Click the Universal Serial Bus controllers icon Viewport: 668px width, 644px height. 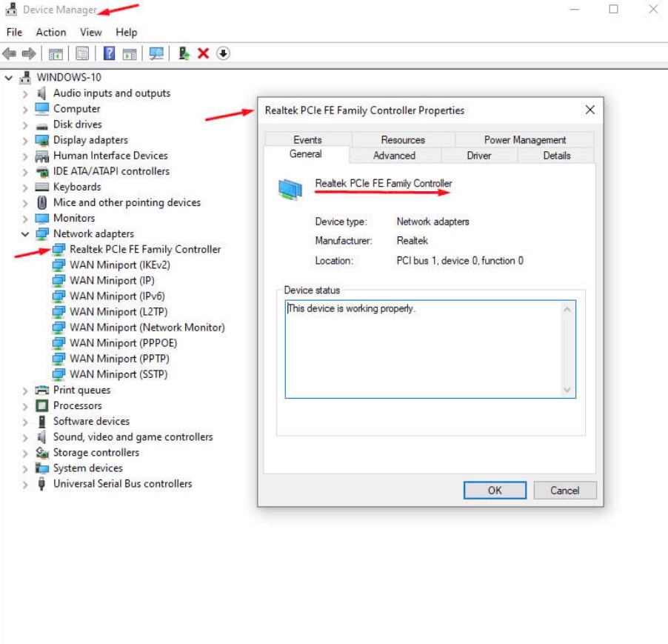click(41, 484)
